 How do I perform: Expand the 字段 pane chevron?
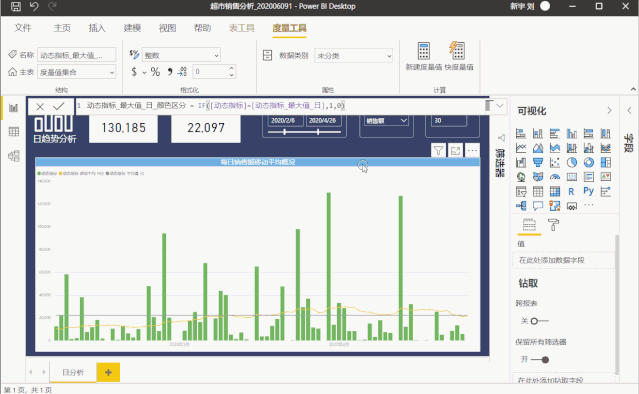click(x=629, y=110)
